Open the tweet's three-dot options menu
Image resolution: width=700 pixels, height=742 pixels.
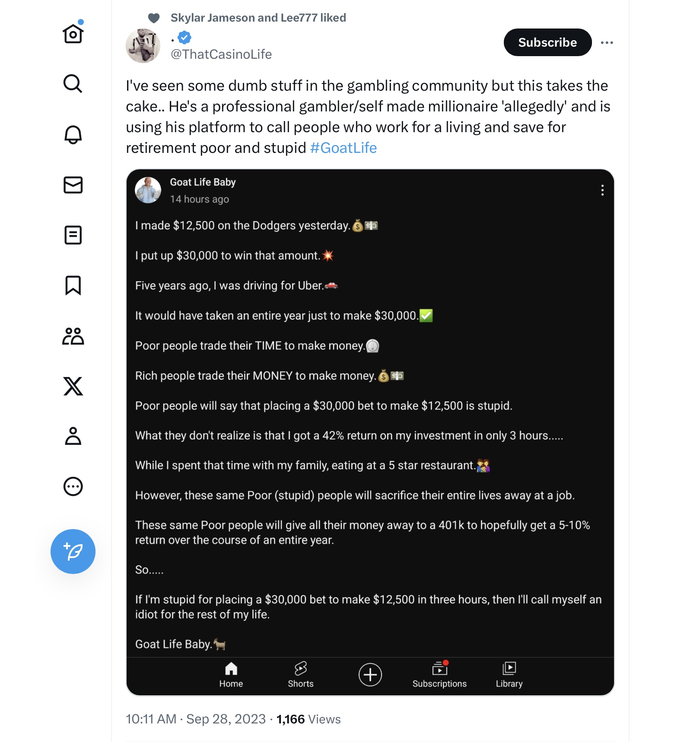tap(607, 42)
